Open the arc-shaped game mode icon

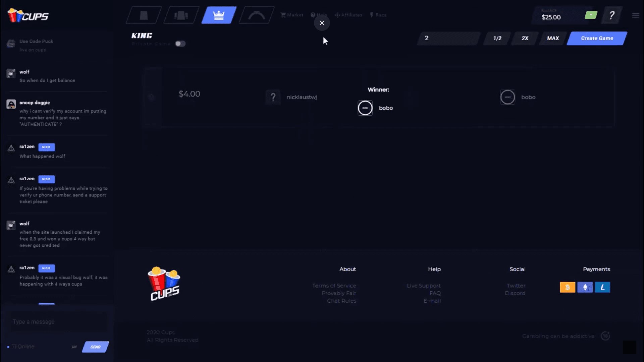tap(256, 15)
